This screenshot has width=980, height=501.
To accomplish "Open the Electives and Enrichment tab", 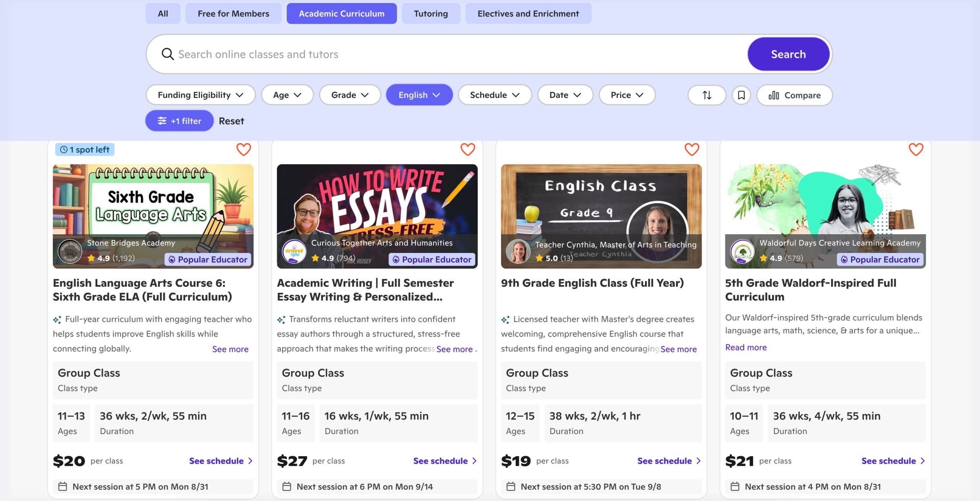I will [x=528, y=13].
